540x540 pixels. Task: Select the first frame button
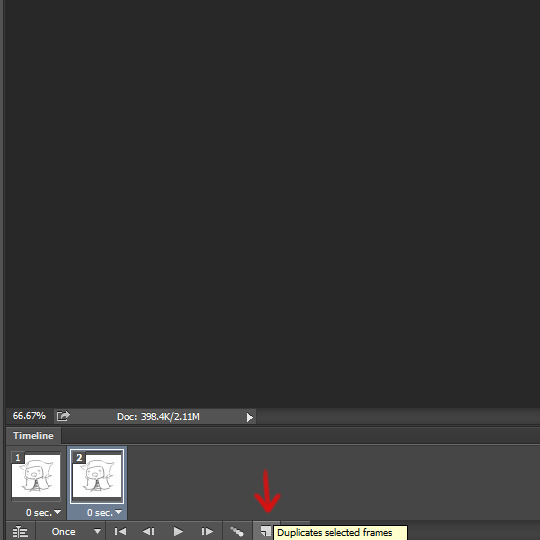[x=120, y=531]
